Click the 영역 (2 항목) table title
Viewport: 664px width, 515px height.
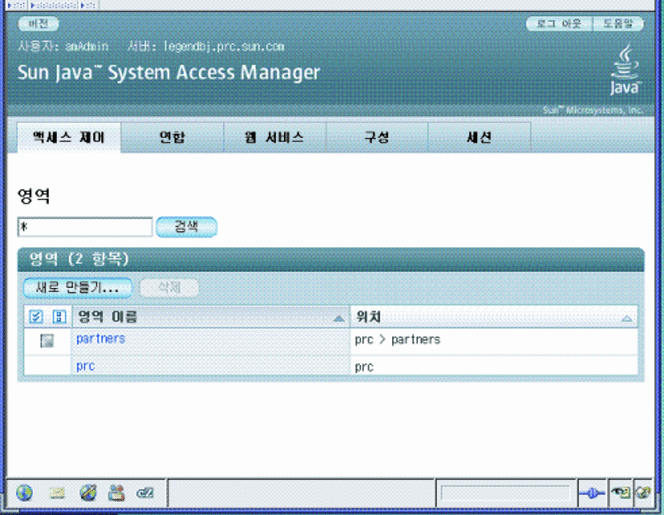(x=79, y=259)
